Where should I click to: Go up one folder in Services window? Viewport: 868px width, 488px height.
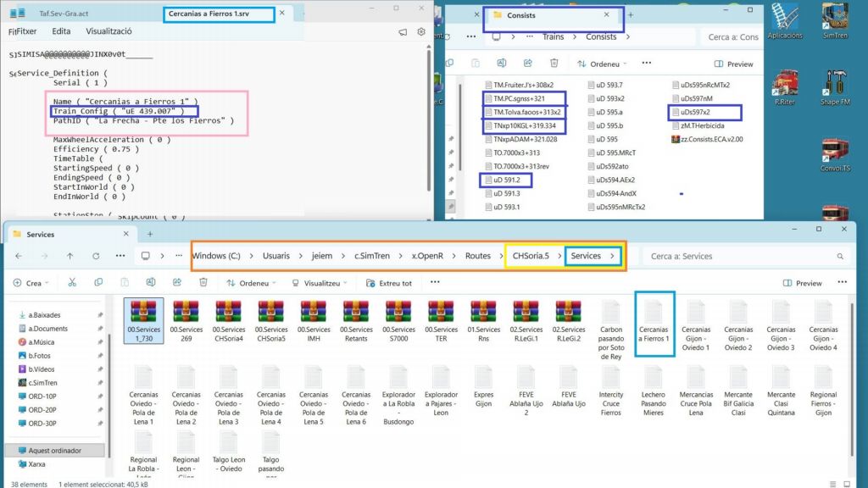click(70, 256)
